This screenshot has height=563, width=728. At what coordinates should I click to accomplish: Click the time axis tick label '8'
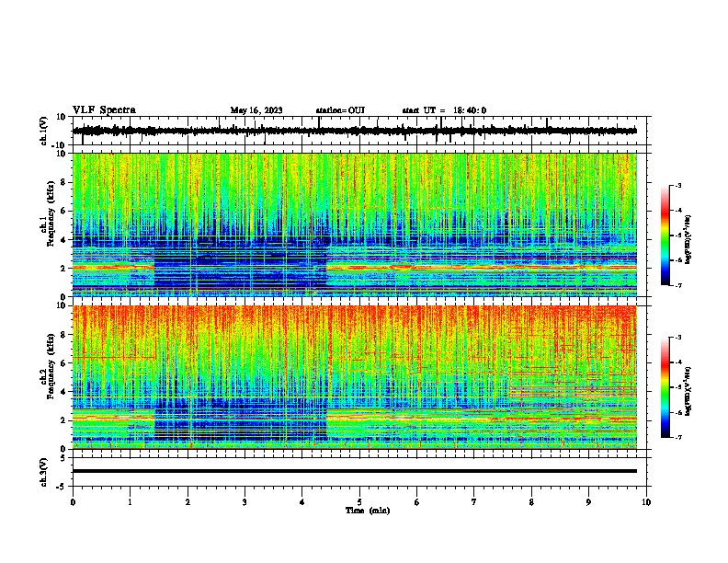pyautogui.click(x=531, y=502)
